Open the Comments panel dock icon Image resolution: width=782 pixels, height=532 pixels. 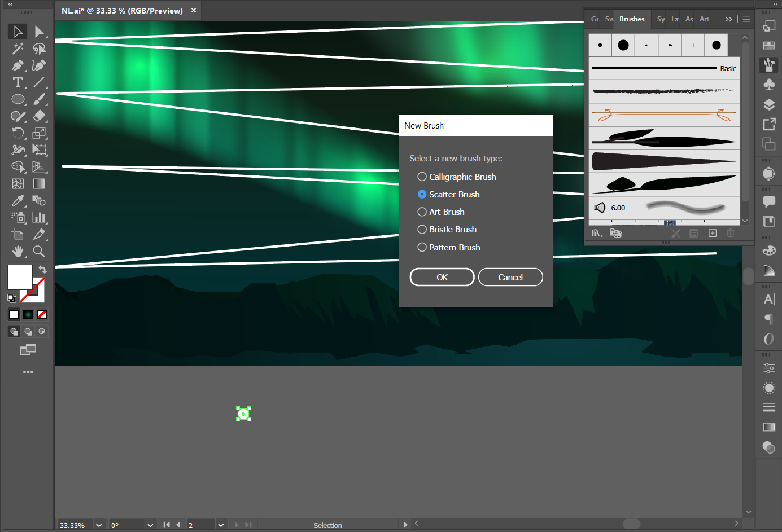[769, 201]
